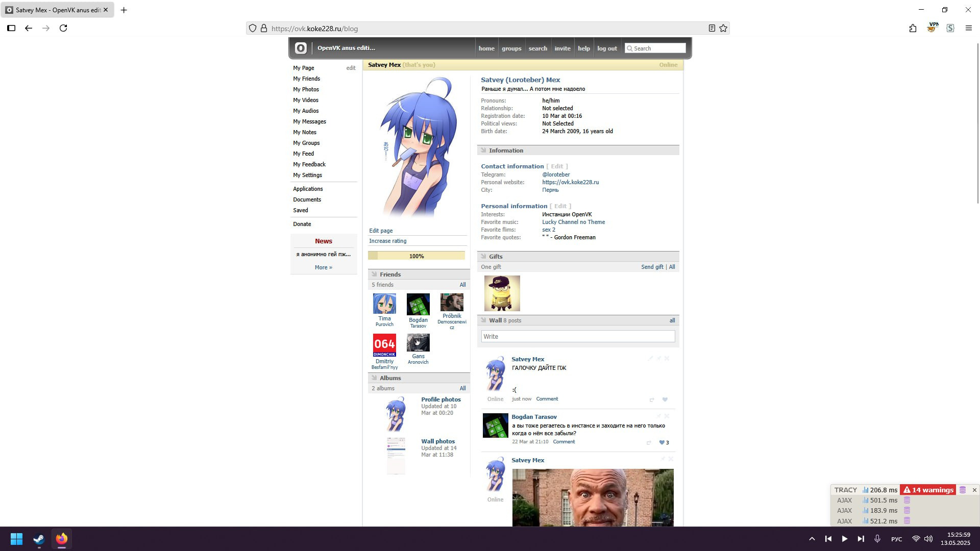Open the search menu item
The height and width of the screenshot is (551, 980).
pos(537,48)
